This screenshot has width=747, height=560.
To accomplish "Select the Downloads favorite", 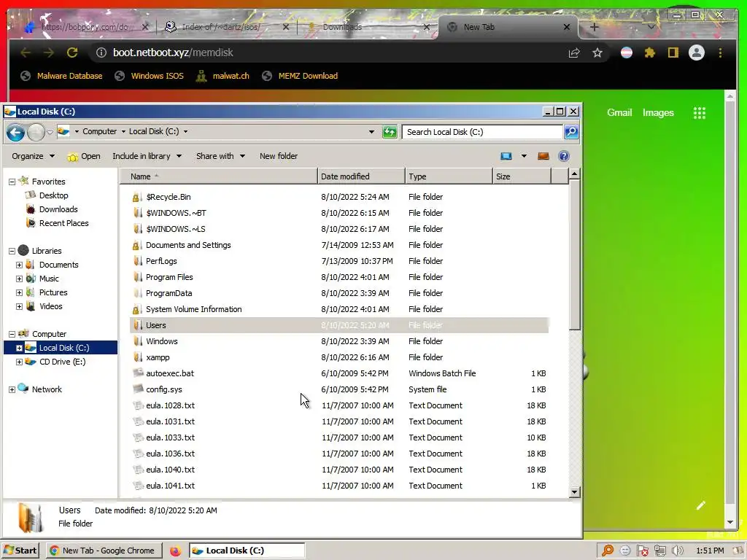I will [x=58, y=209].
